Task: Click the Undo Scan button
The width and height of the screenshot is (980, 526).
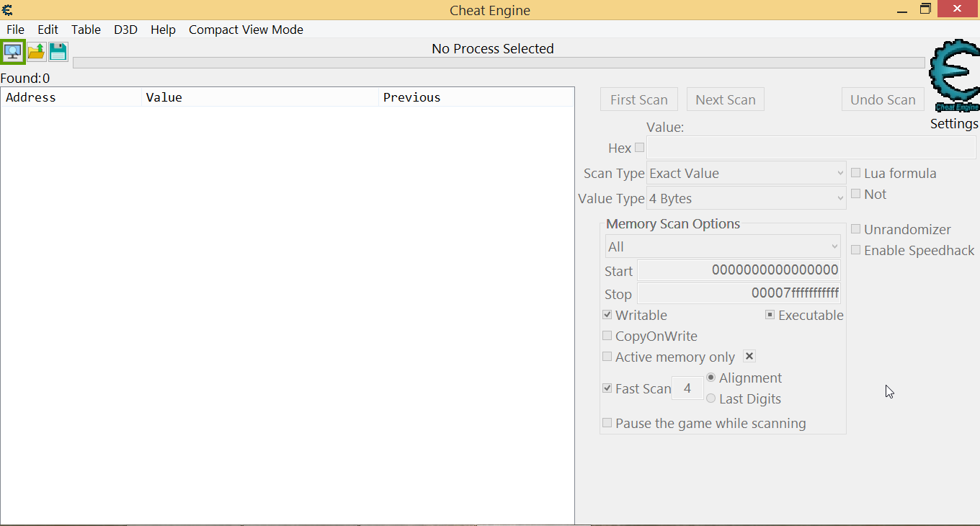Action: (x=883, y=99)
